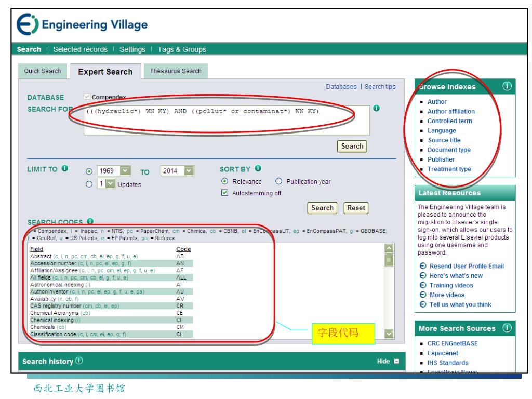The image size is (532, 399).
Task: Click arrow icon beside More videos
Action: pos(423,295)
